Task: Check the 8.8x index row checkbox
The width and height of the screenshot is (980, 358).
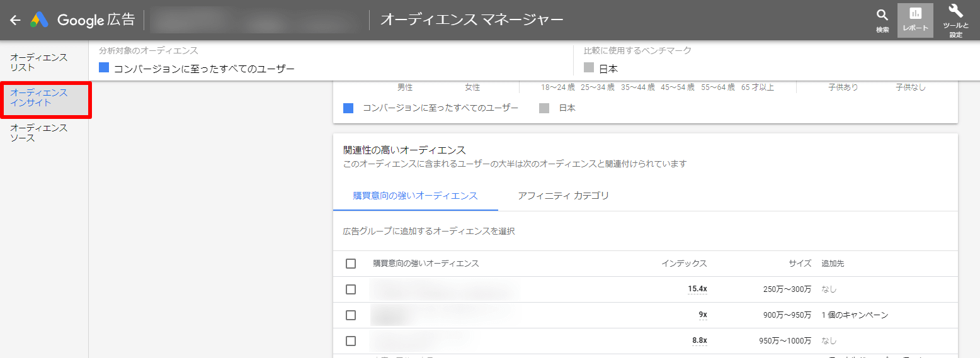Action: (351, 341)
